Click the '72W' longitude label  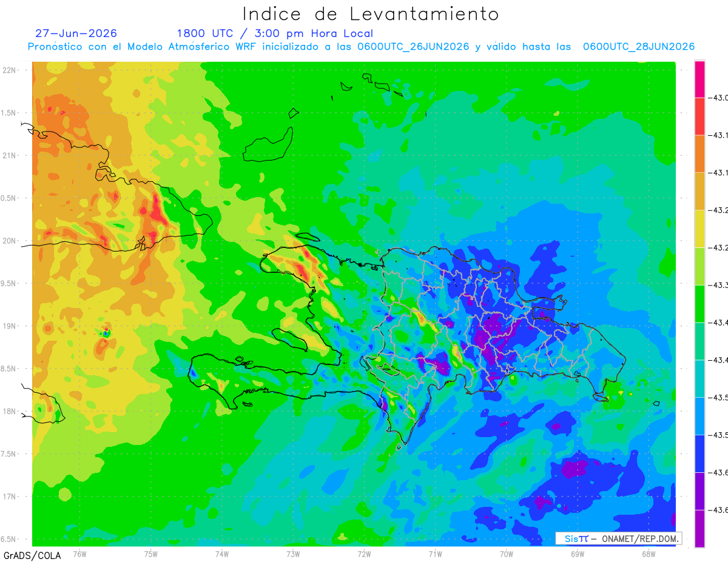[364, 553]
